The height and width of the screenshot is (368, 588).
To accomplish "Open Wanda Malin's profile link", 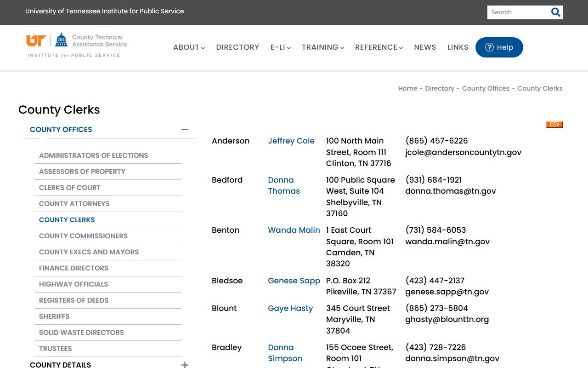I will (x=294, y=230).
